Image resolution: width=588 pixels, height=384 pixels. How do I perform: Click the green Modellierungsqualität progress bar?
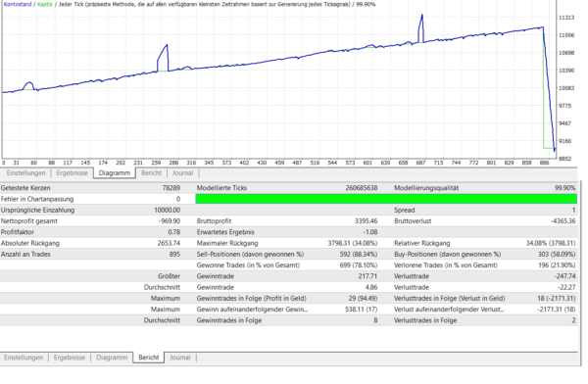[x=386, y=199]
